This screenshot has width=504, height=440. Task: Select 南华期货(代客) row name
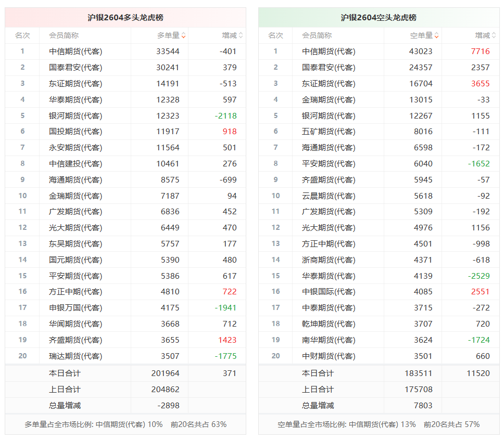click(329, 340)
